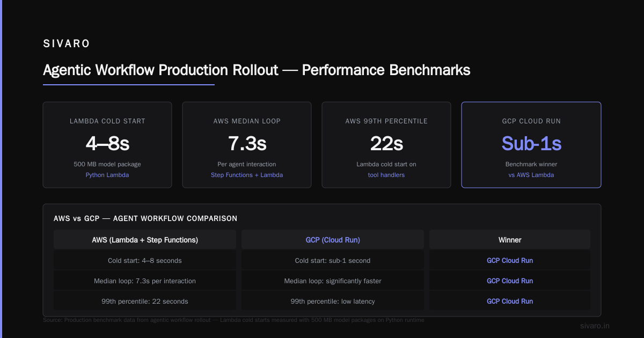This screenshot has width=644, height=338.
Task: Click the GCP (Cloud Run) column header
Action: [333, 240]
